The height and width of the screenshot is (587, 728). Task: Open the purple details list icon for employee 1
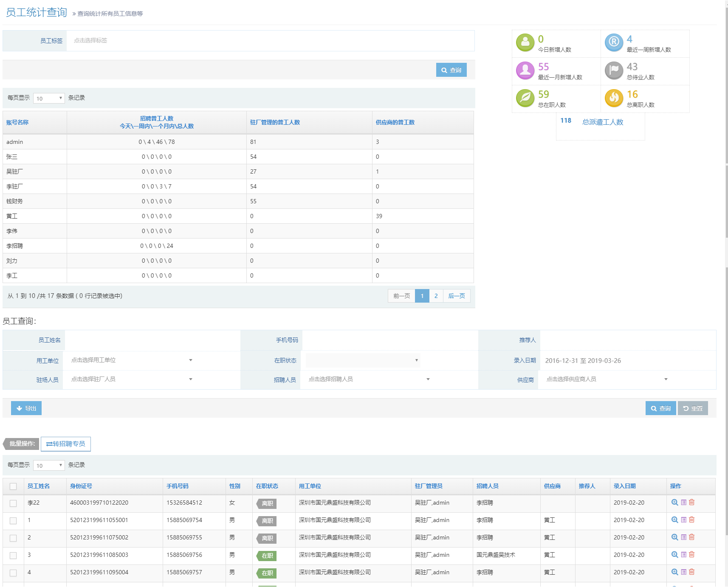point(683,520)
